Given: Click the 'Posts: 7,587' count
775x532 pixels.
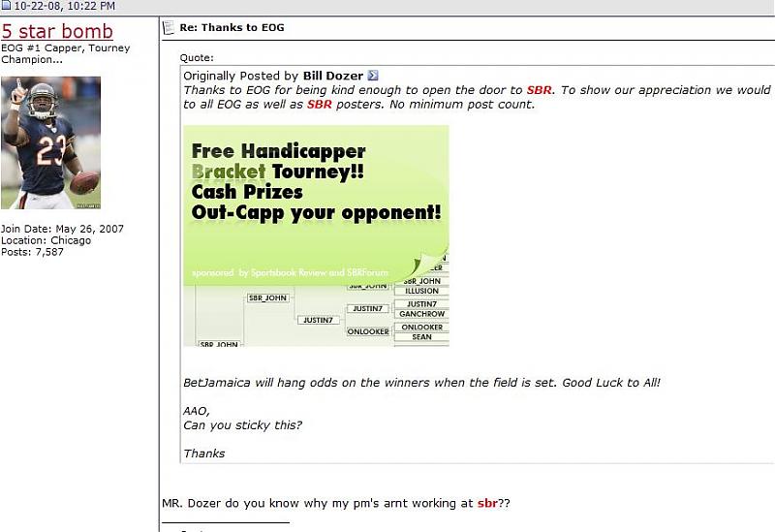Looking at the screenshot, I should [32, 252].
